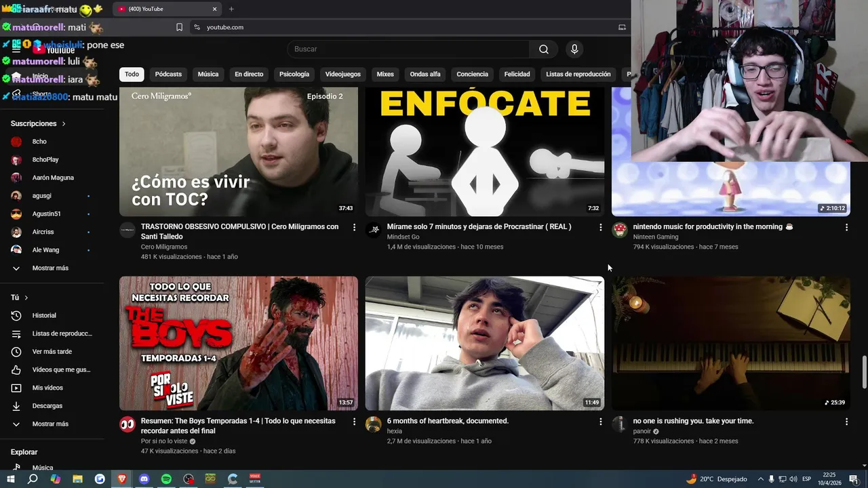
Task: Play the ¿Cómo es vivir con TOC? thumbnail
Action: 239,152
